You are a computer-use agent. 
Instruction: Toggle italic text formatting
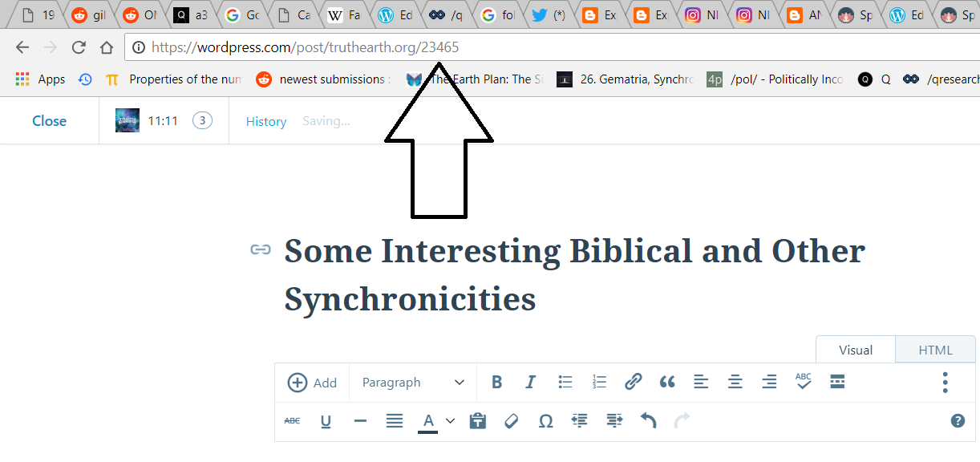point(530,383)
